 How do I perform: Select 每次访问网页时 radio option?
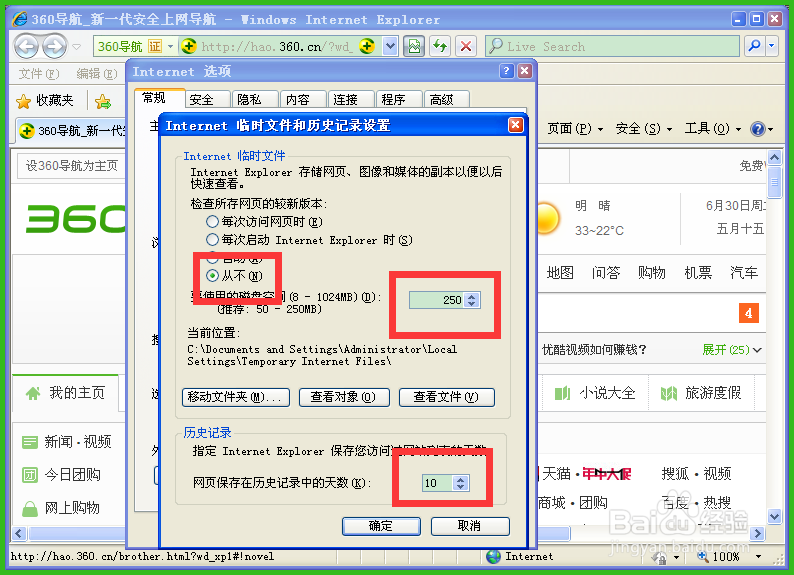click(213, 221)
